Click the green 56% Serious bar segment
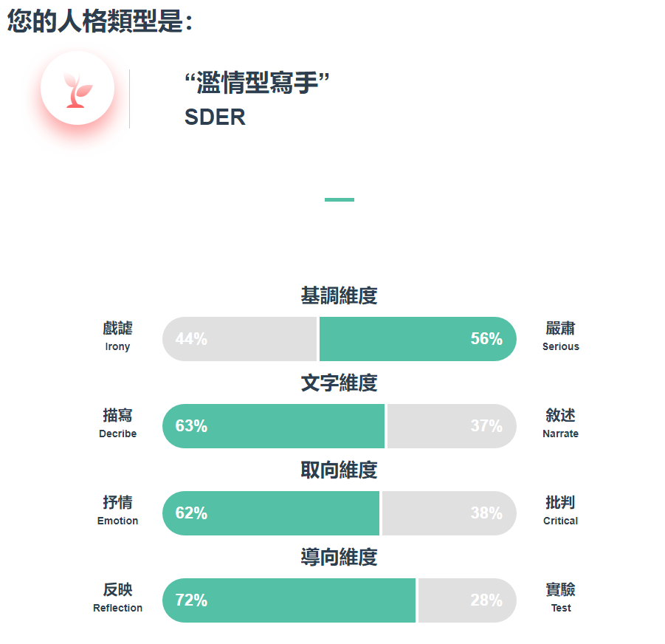Image resolution: width=665 pixels, height=644 pixels. (418, 339)
